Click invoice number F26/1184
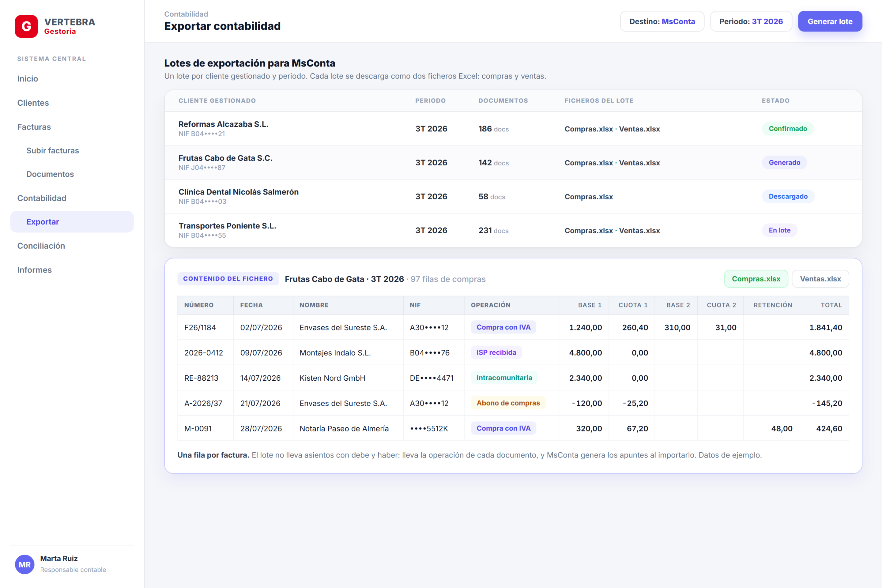 (x=200, y=327)
